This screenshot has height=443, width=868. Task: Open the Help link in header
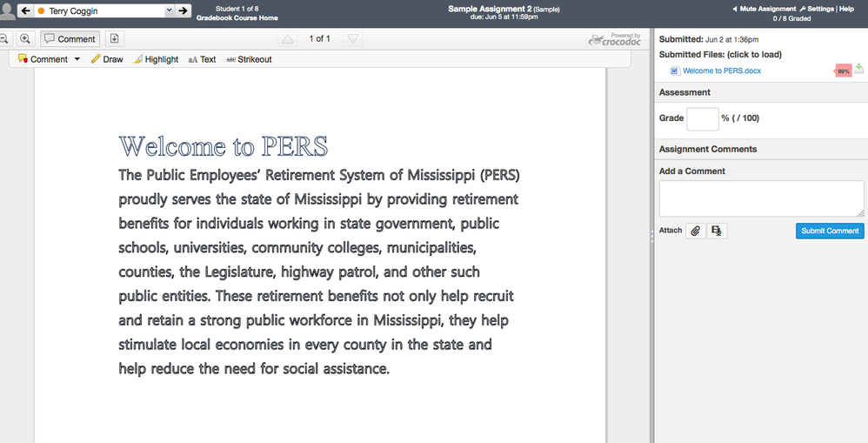click(x=846, y=9)
